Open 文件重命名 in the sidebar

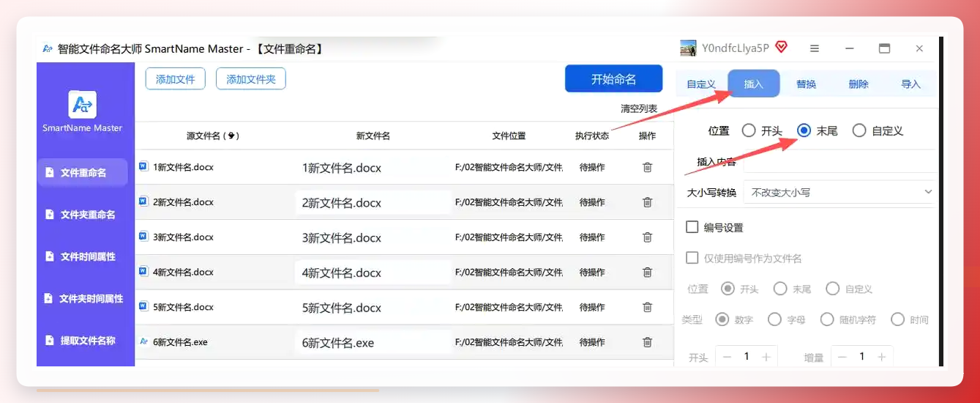[x=82, y=173]
